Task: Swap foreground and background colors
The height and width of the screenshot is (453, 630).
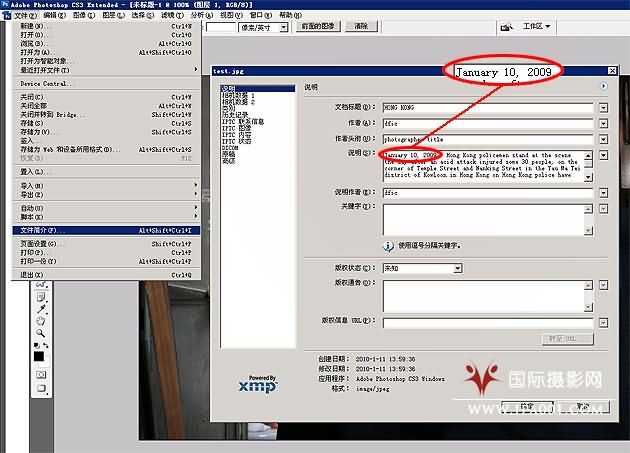Action: click(45, 345)
